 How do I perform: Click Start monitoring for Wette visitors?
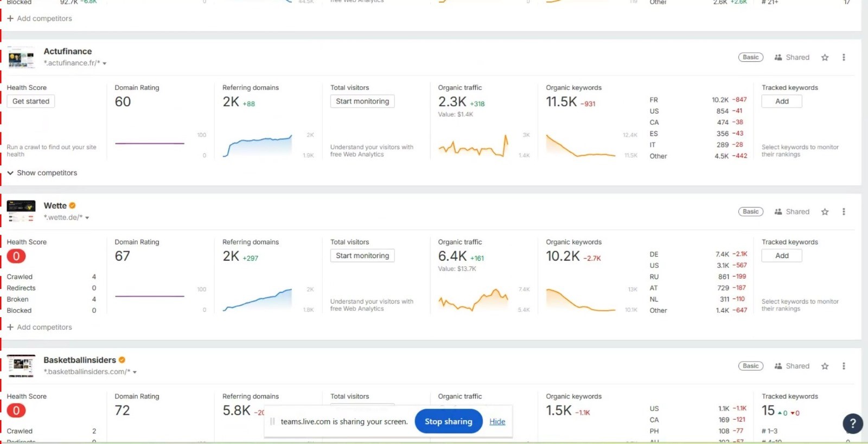point(362,256)
